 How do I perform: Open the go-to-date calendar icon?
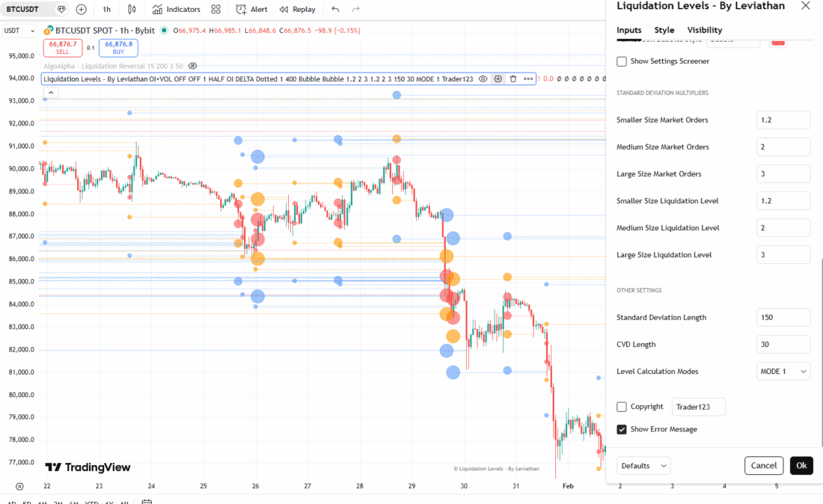(x=147, y=502)
